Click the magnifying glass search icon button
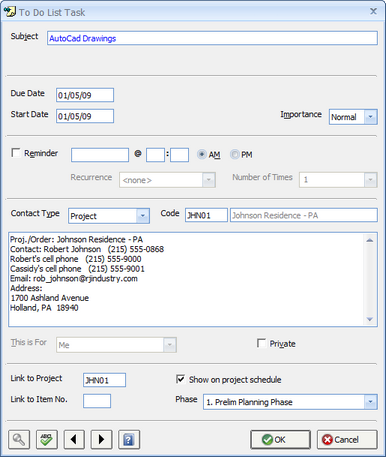The height and width of the screenshot is (457, 386). [x=19, y=439]
